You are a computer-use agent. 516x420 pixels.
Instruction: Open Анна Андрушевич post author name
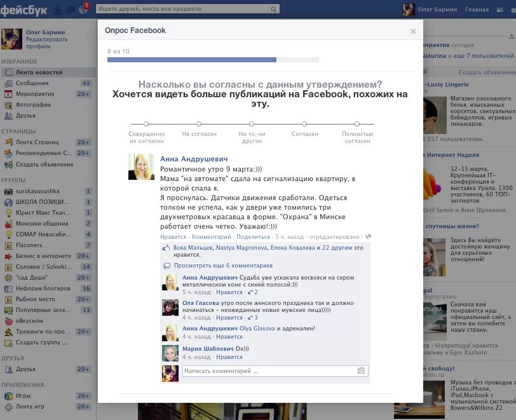[194, 159]
